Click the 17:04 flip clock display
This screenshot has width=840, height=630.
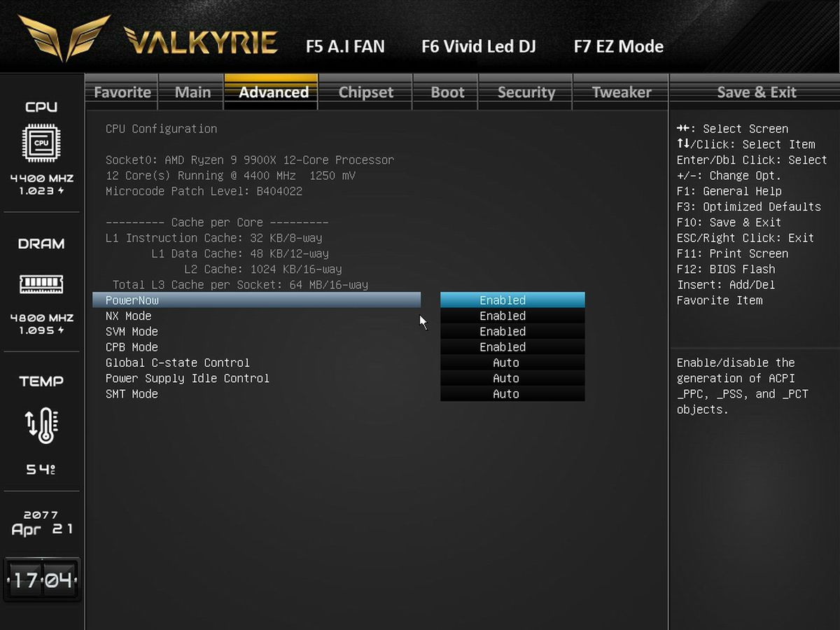pos(42,580)
